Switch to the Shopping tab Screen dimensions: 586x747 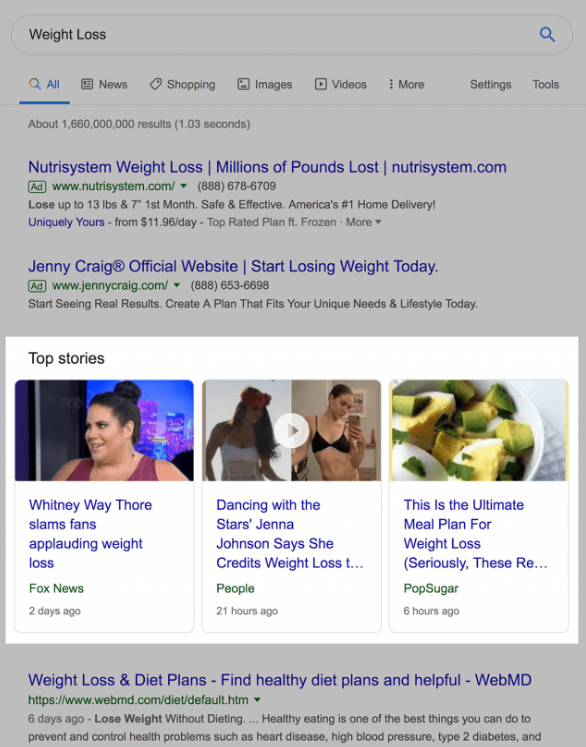pyautogui.click(x=182, y=84)
